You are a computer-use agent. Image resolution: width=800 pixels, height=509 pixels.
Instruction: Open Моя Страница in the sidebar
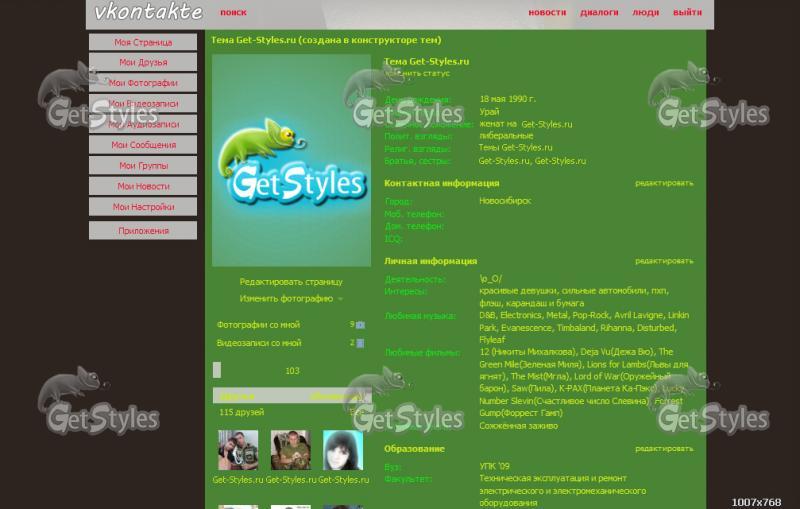click(143, 42)
